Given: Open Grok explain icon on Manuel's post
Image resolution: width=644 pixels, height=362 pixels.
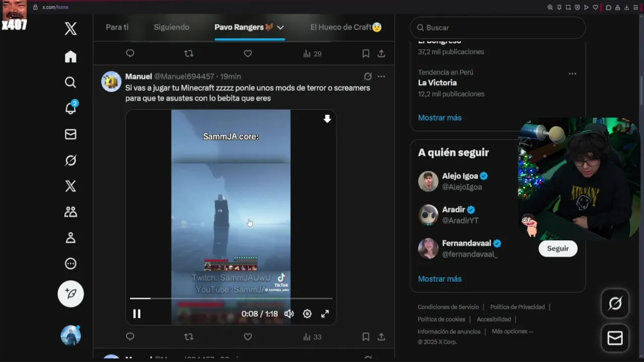Looking at the screenshot, I should tap(368, 76).
